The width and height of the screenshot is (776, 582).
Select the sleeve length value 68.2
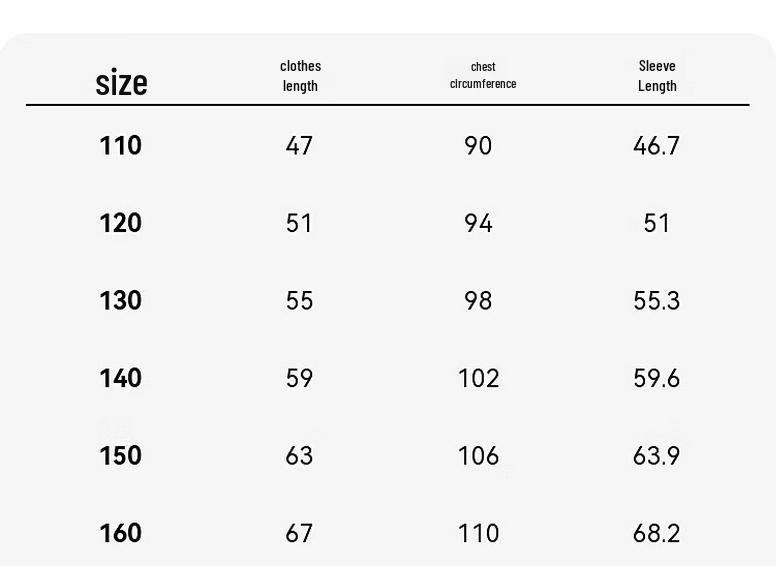point(656,533)
